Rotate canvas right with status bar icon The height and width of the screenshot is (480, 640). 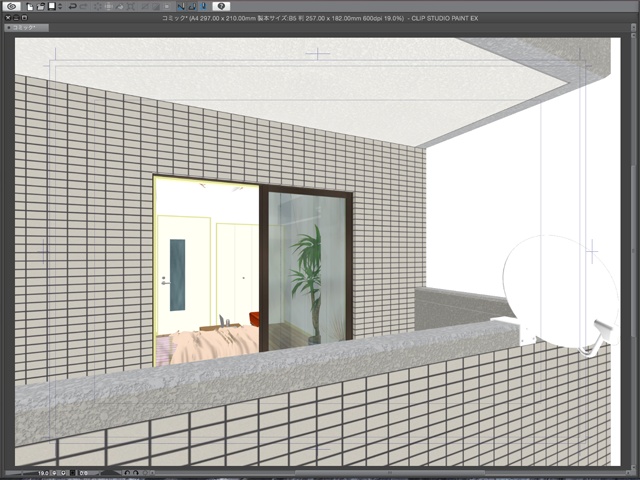pos(136,473)
